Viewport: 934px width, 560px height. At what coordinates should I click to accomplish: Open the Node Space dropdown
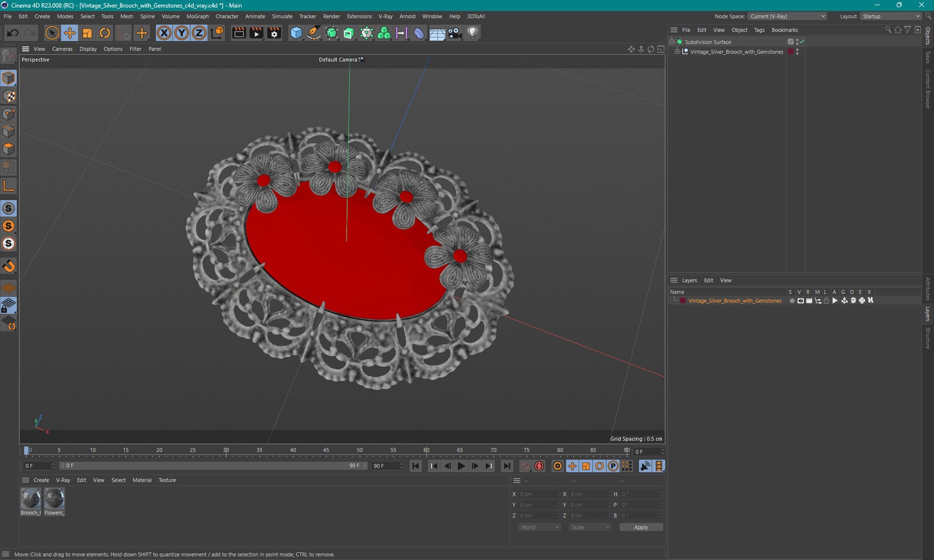point(787,17)
